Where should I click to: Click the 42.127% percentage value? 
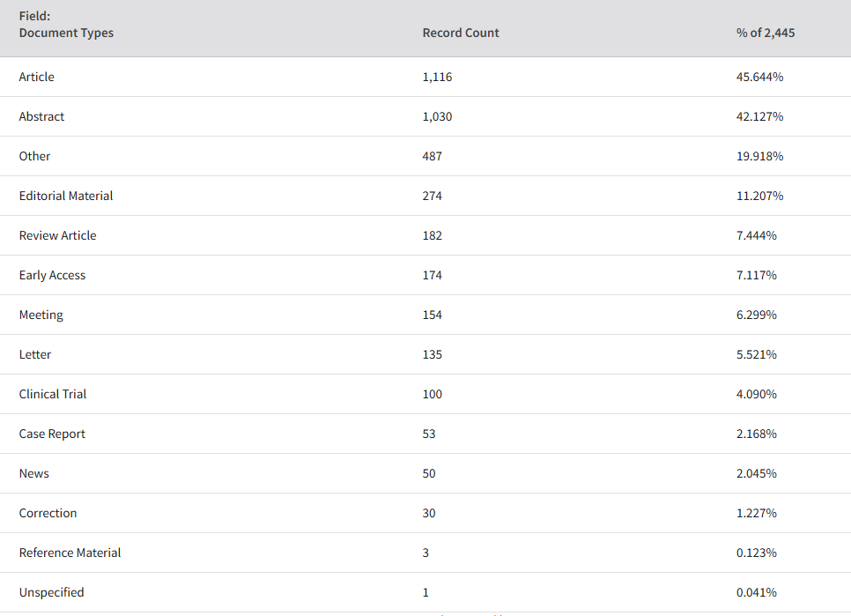[759, 116]
